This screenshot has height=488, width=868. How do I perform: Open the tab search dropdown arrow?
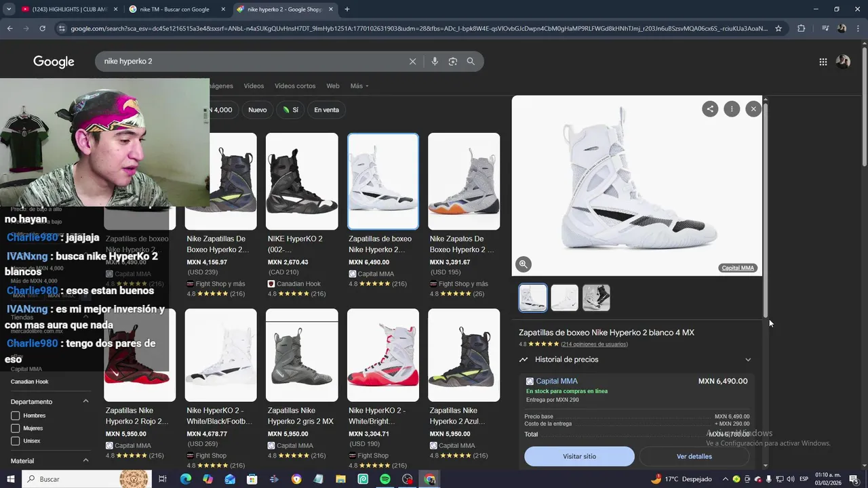(9, 9)
